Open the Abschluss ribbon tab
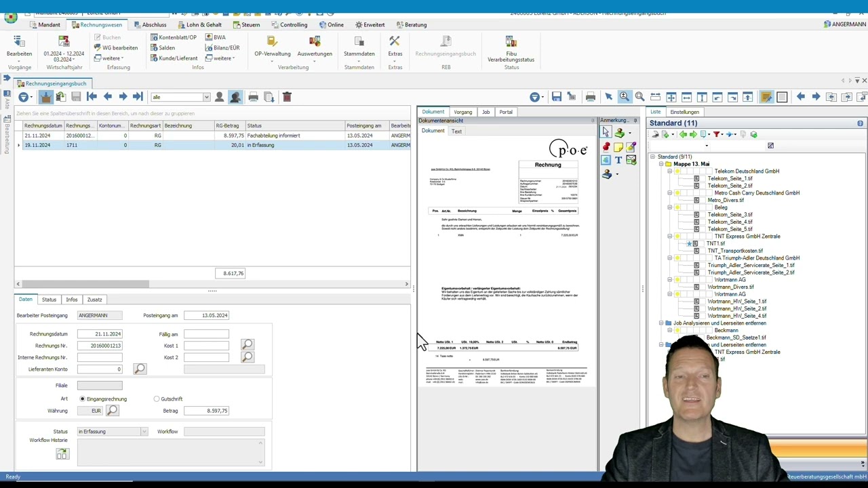 pyautogui.click(x=149, y=25)
